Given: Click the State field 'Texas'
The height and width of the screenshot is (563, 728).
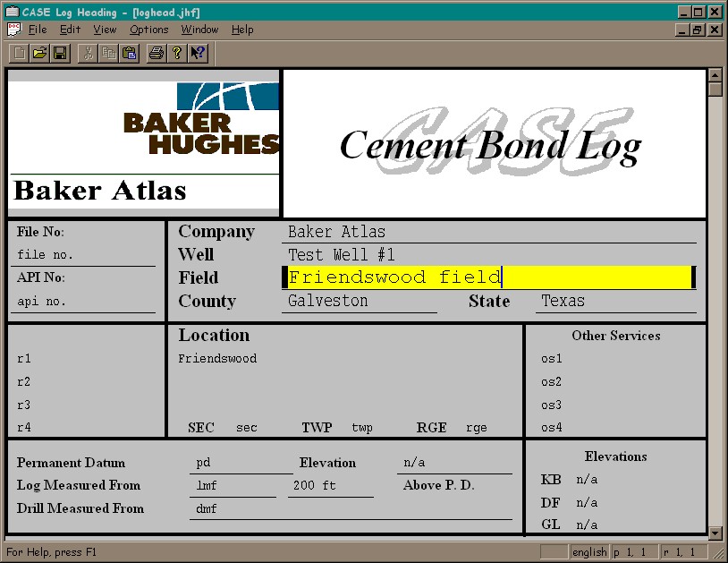Looking at the screenshot, I should pos(616,301).
